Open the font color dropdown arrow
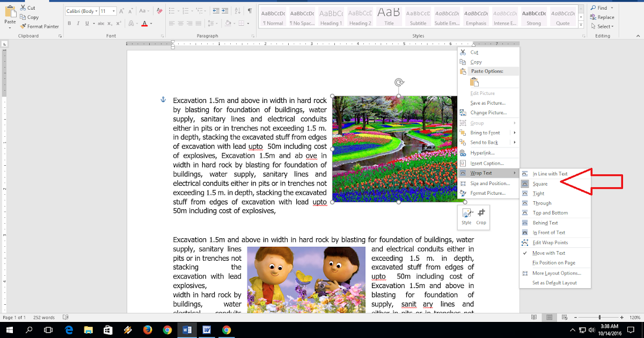644x338 pixels. coord(151,23)
